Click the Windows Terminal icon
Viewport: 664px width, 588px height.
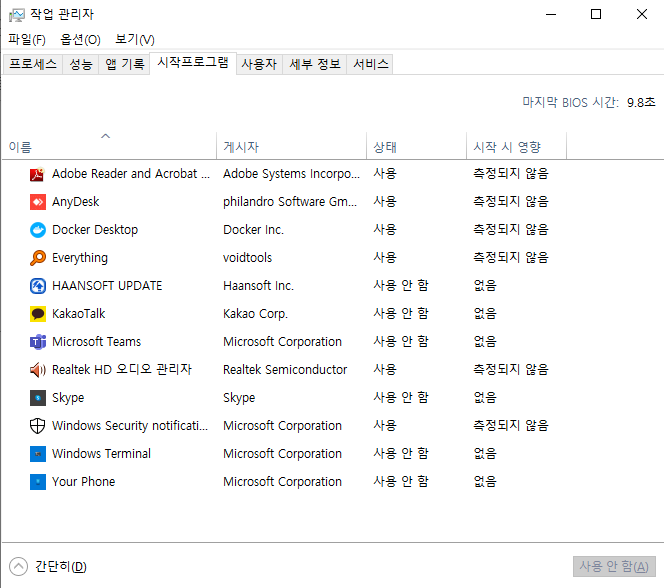pyautogui.click(x=37, y=453)
